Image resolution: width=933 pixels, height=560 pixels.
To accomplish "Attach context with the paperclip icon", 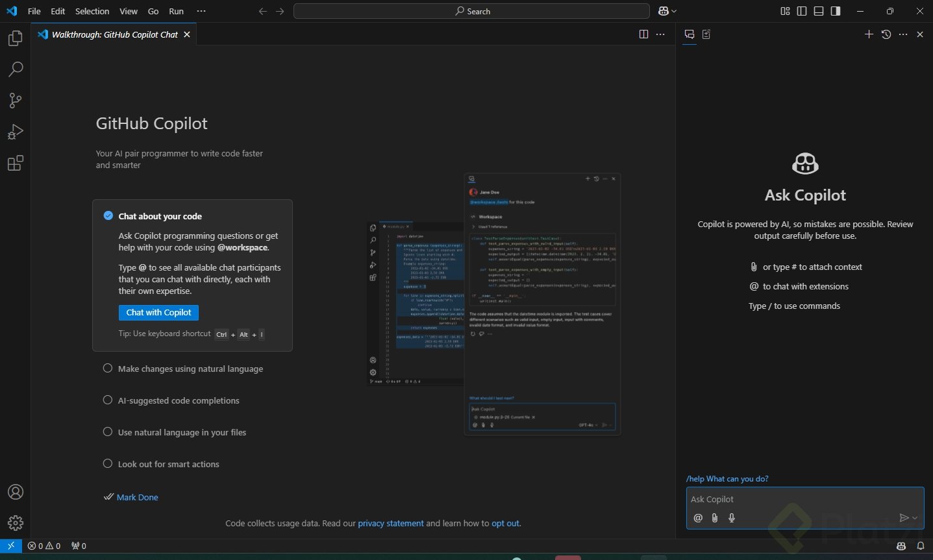I will pos(715,518).
